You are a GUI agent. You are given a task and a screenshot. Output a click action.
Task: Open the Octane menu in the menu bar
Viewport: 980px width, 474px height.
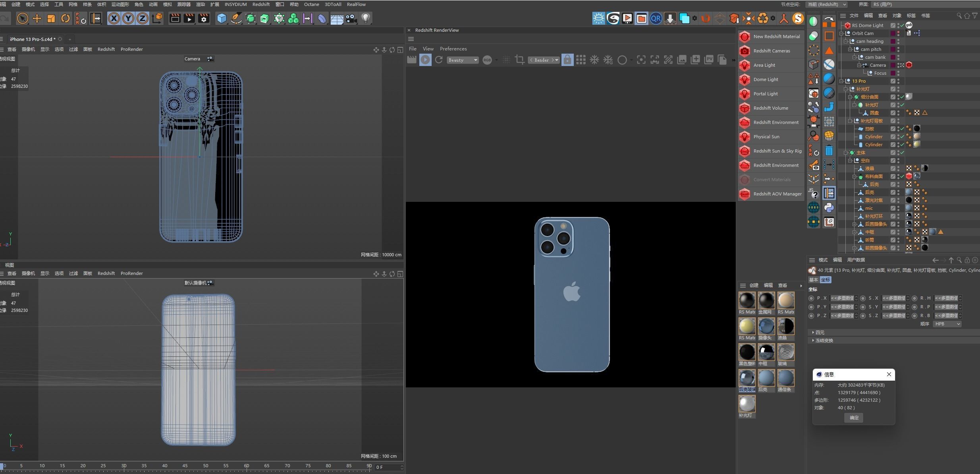(311, 4)
